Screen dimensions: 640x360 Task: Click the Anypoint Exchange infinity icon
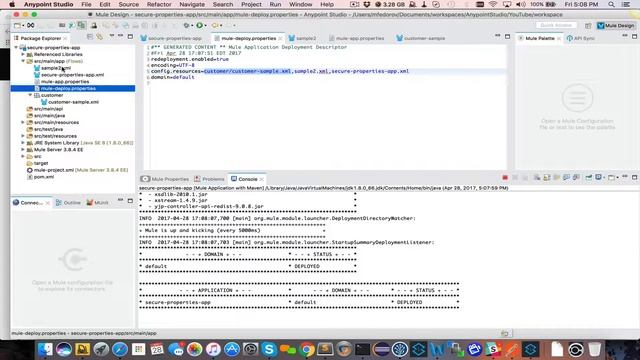point(30,25)
